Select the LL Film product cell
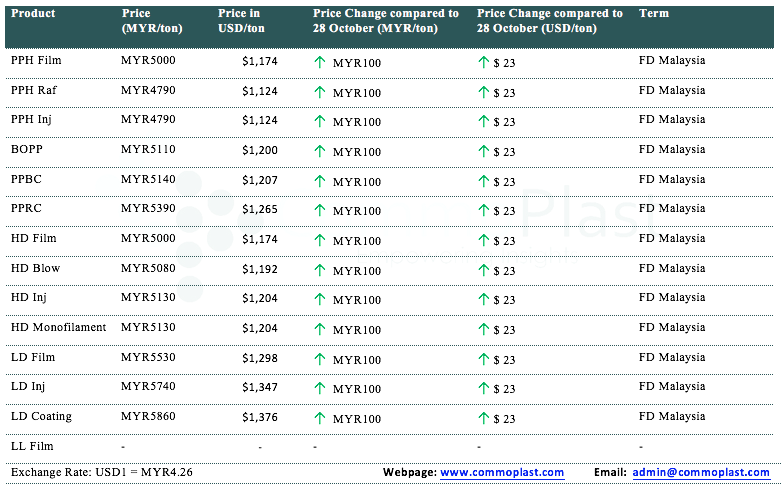782x491 pixels. click(x=32, y=446)
